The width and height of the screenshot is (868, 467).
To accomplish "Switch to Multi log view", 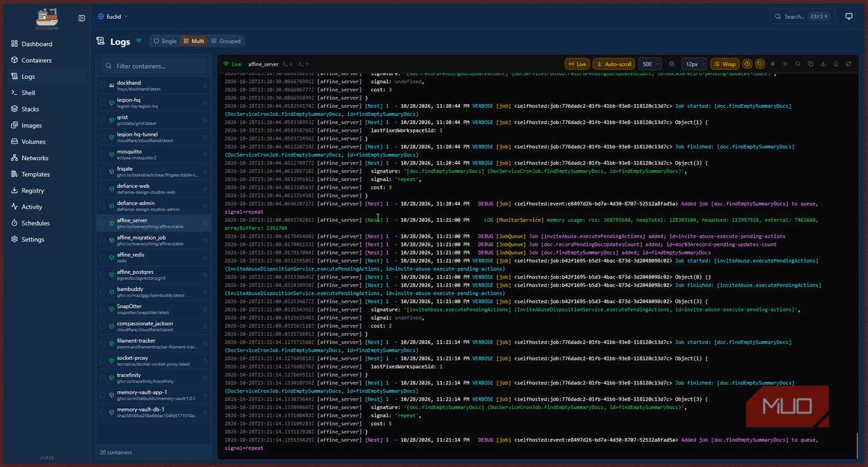I will tap(193, 41).
